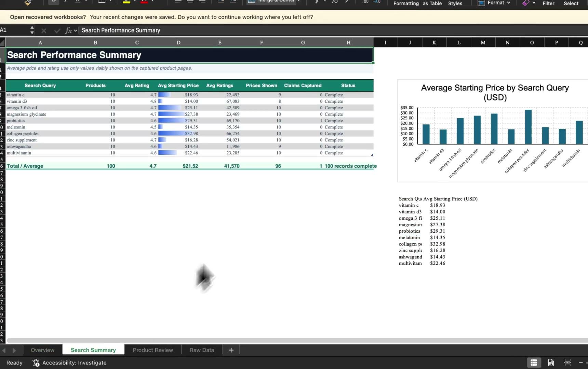Click the Name Box showing A1

[x=14, y=30]
